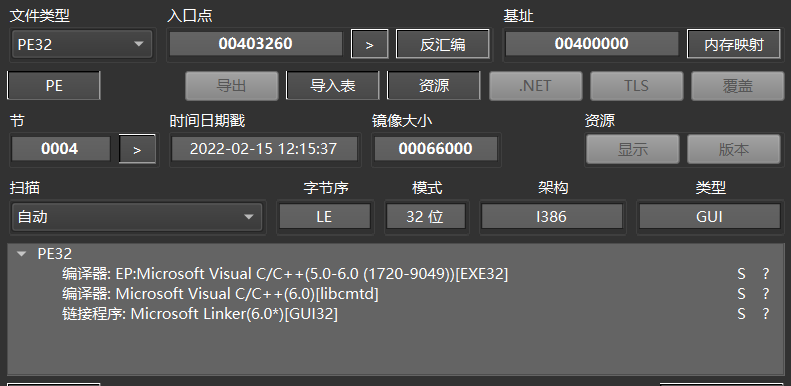
Task: Click the > button next to 节 count
Action: 137,149
